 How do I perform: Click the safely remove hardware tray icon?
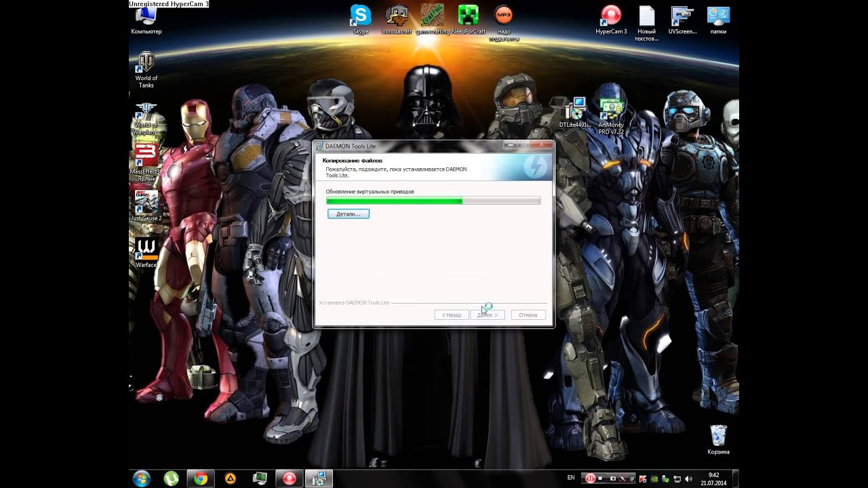click(665, 479)
